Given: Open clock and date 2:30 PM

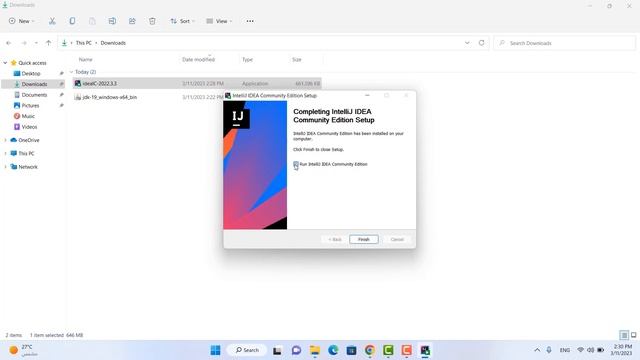Looking at the screenshot, I should click(x=621, y=350).
